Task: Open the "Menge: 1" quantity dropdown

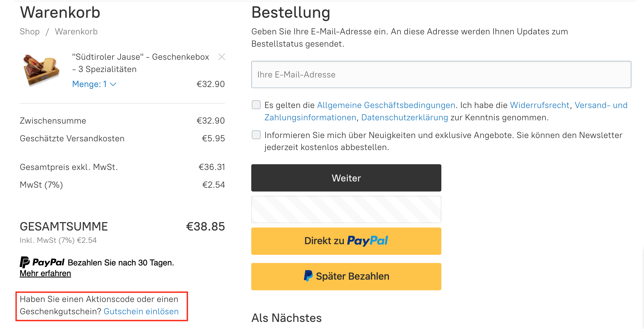Action: click(90, 84)
